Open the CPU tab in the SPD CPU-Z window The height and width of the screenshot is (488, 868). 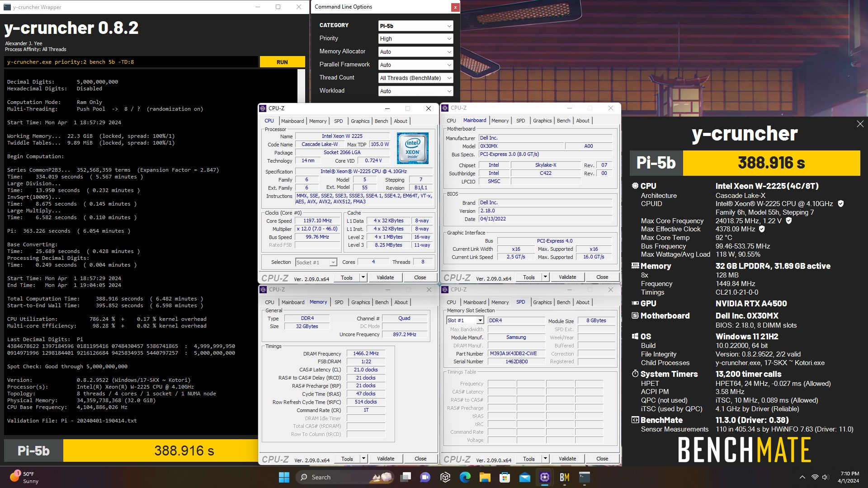(451, 302)
